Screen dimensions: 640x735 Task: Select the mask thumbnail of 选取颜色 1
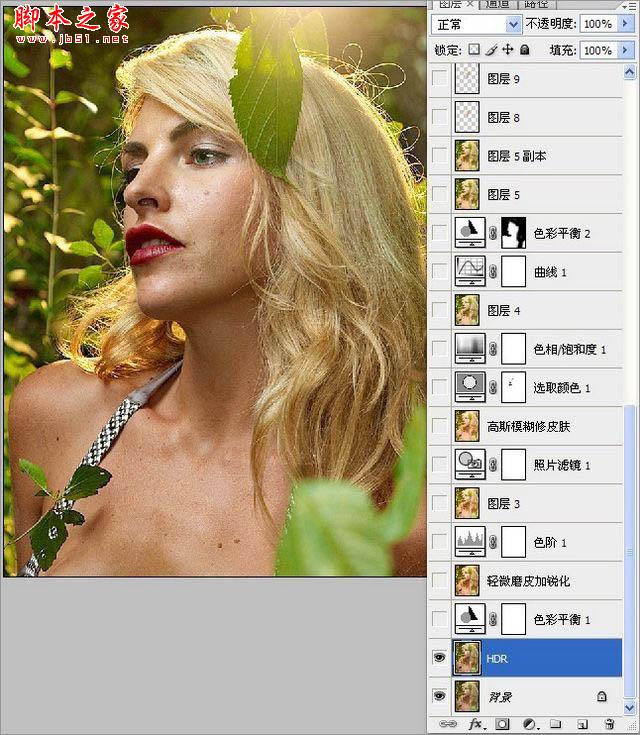tap(513, 387)
